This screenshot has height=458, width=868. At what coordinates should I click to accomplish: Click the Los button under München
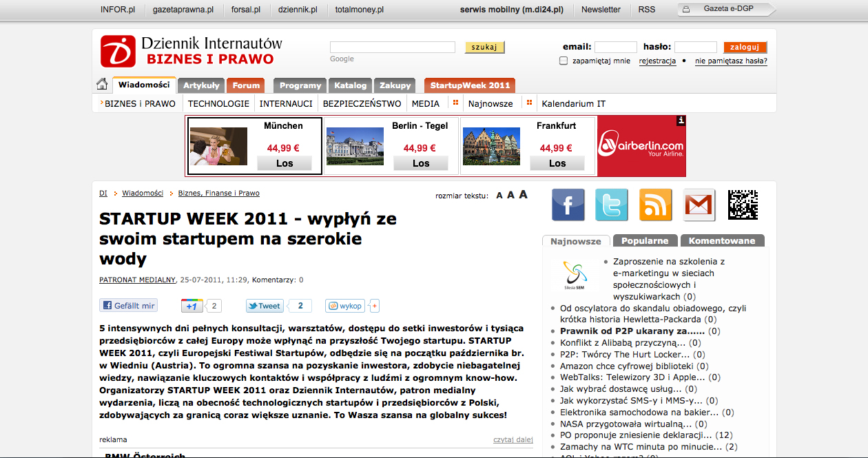285,163
